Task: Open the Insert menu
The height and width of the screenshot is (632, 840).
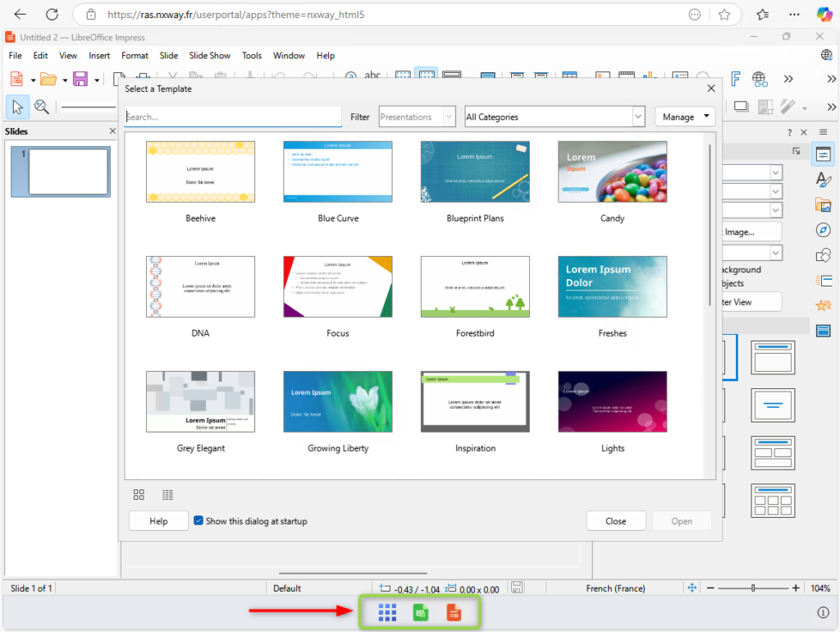Action: [x=99, y=55]
